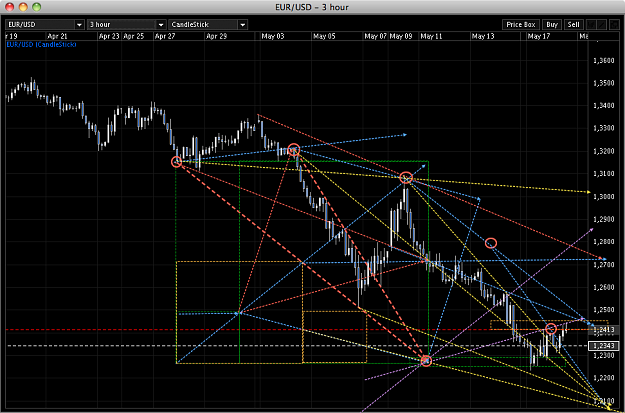Click the 1,2600 price axis label
The image size is (625, 413).
tap(602, 287)
